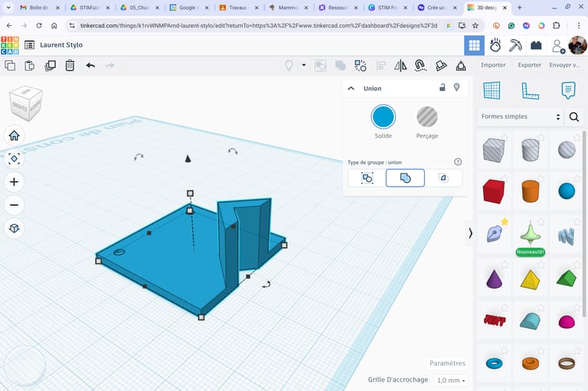Click the undo arrow in toolbar
The image size is (588, 391).
(90, 65)
